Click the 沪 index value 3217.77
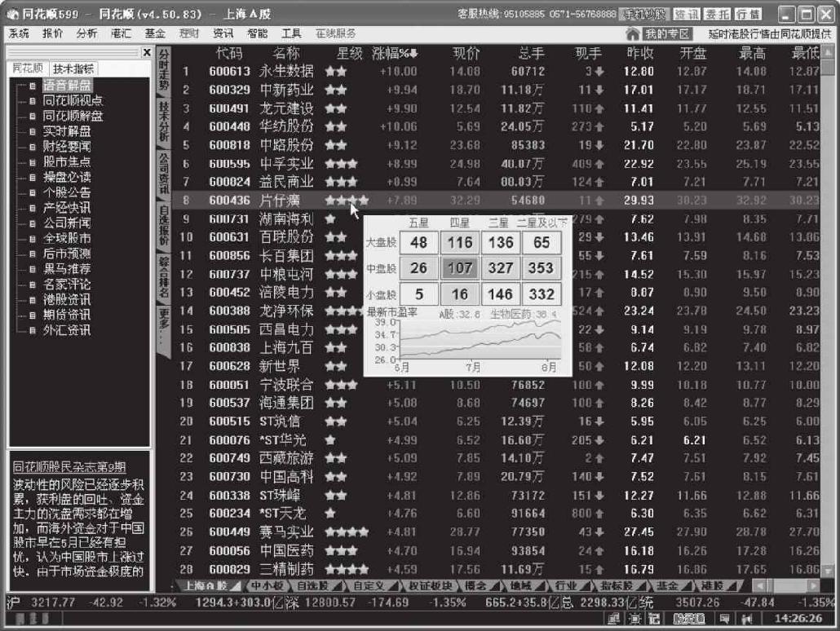 [53, 602]
